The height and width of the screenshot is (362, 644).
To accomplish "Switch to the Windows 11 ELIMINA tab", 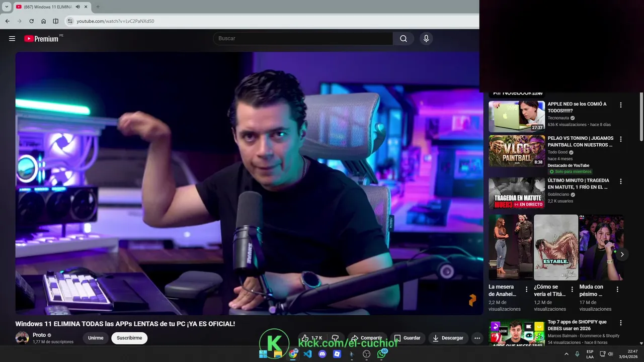I will pos(48,7).
